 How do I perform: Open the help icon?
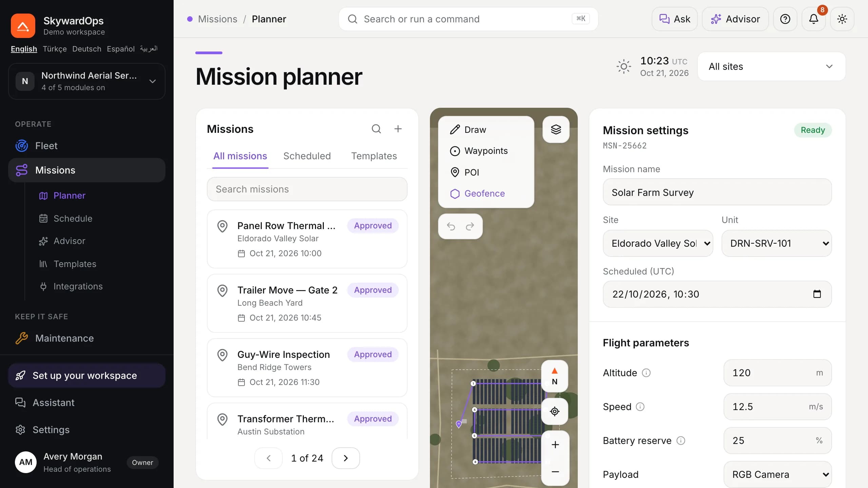point(785,19)
